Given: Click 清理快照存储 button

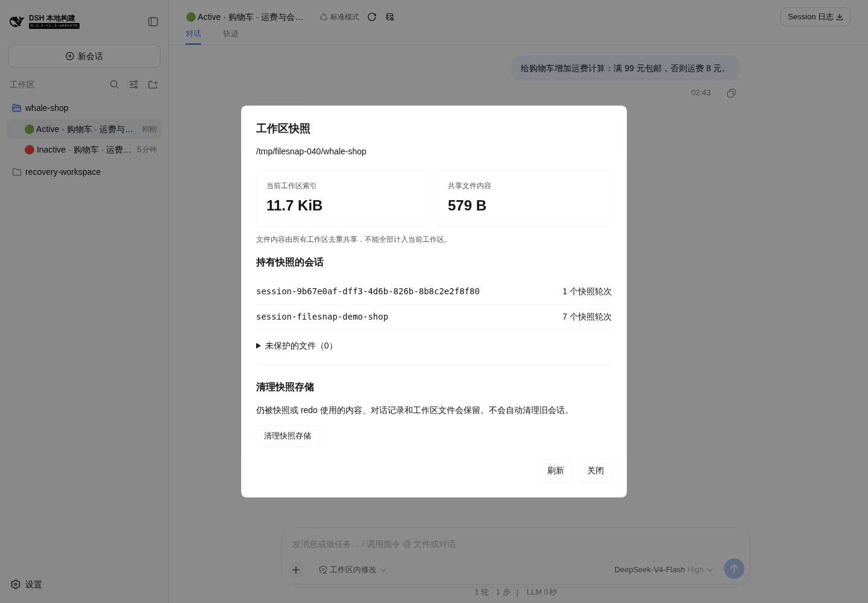Looking at the screenshot, I should pyautogui.click(x=288, y=436).
